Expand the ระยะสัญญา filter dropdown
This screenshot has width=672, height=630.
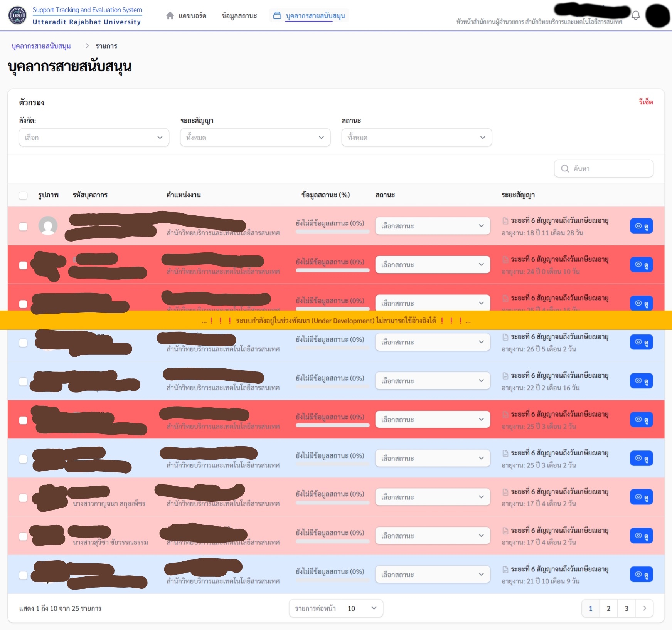click(255, 138)
